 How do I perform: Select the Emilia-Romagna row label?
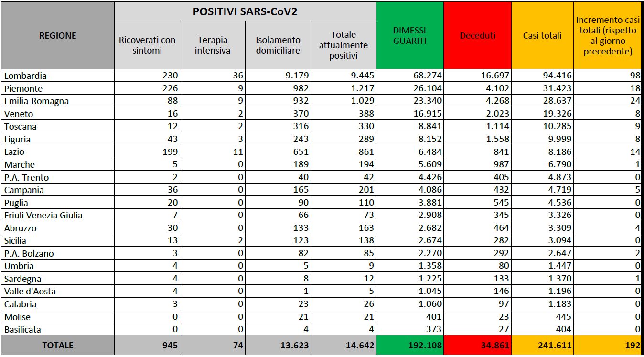point(36,101)
